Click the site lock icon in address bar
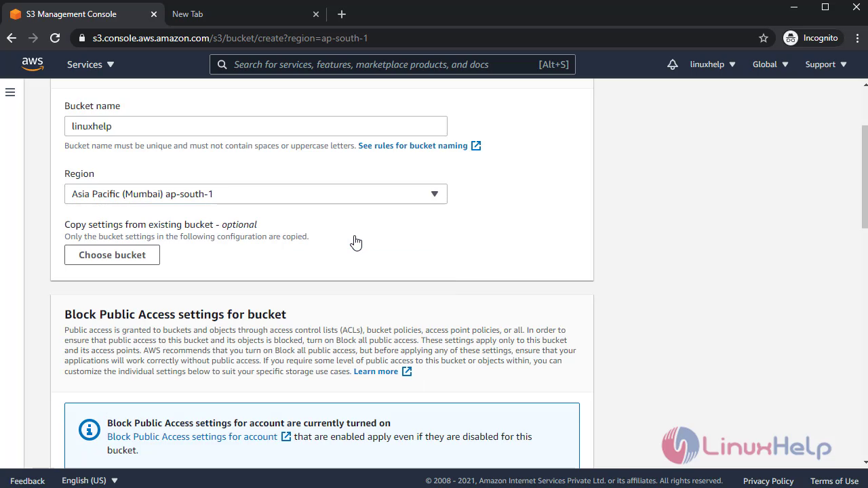 click(82, 38)
